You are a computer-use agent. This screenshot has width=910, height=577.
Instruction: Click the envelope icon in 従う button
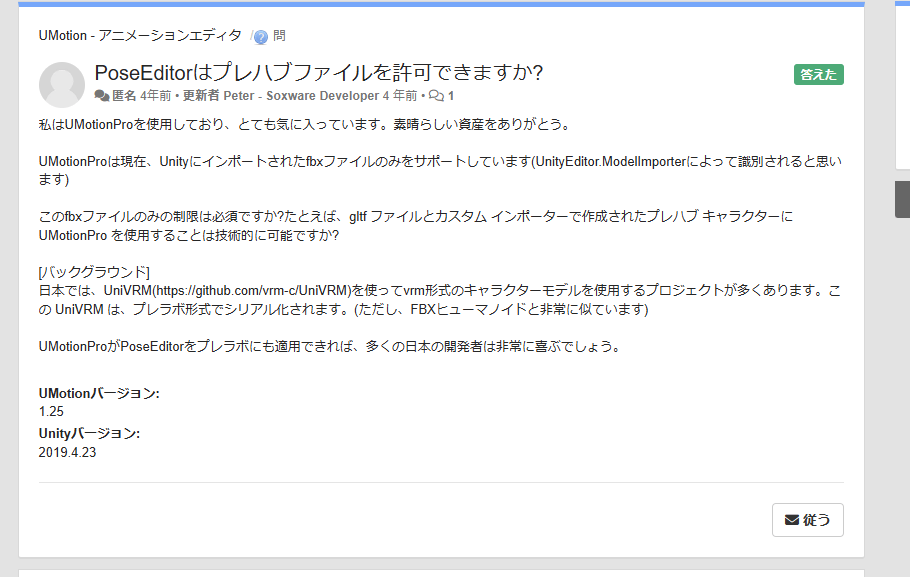(x=792, y=520)
